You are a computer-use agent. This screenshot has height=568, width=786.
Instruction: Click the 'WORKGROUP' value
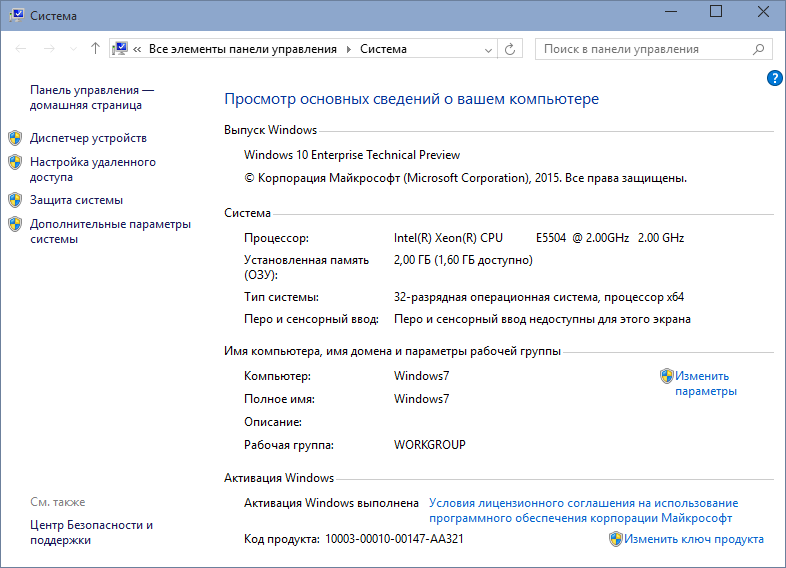click(x=430, y=445)
